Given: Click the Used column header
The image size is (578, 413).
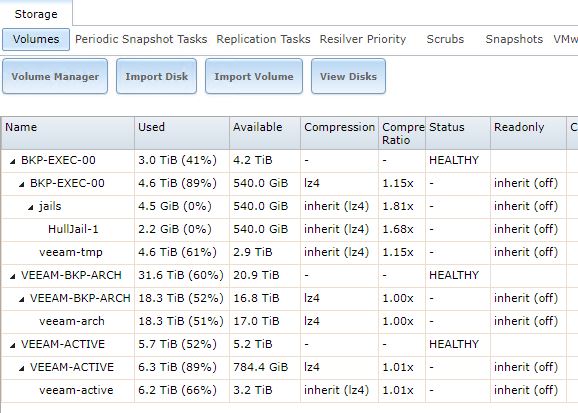Looking at the screenshot, I should click(182, 133).
